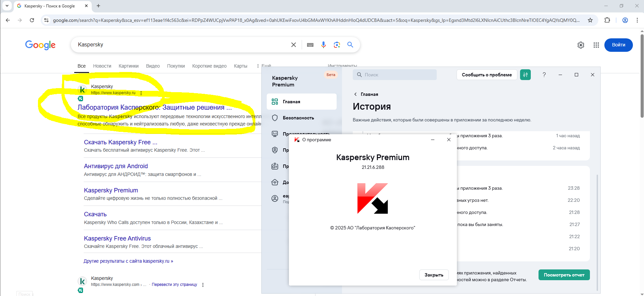Switch to the Короткие видео tab
Viewport: 644px width, 296px height.
tap(209, 66)
